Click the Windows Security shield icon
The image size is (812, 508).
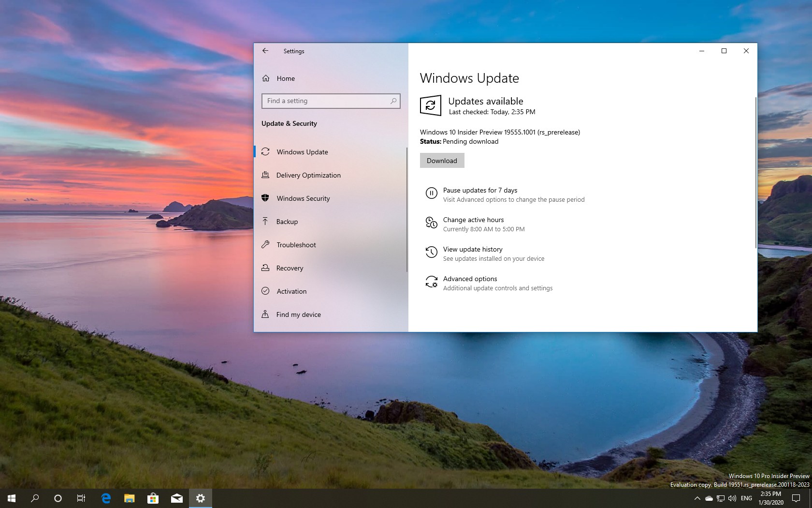click(265, 198)
